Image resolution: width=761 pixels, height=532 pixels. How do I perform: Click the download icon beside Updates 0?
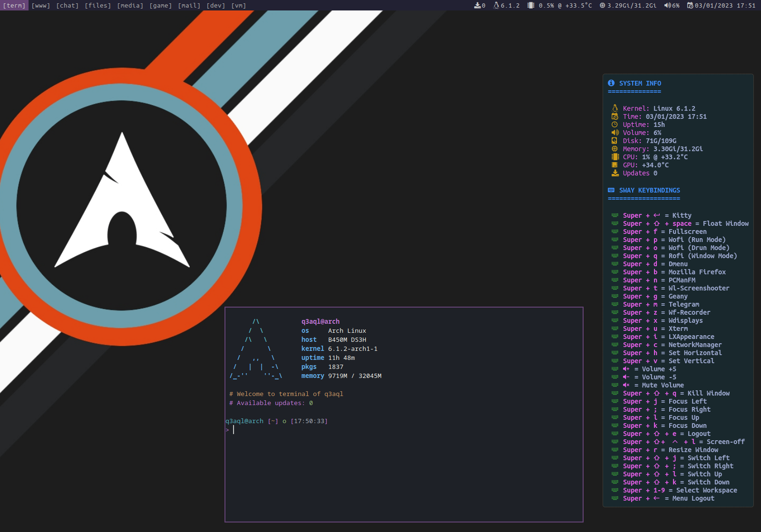tap(615, 173)
